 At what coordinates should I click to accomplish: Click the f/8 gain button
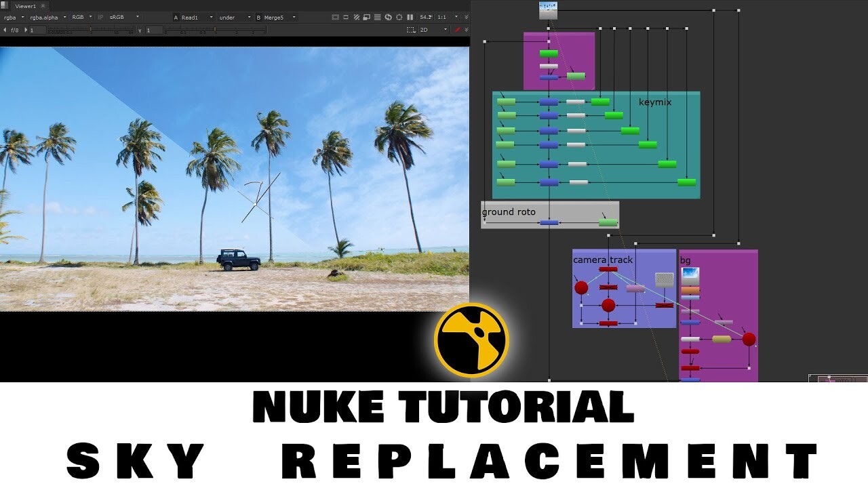pyautogui.click(x=14, y=29)
